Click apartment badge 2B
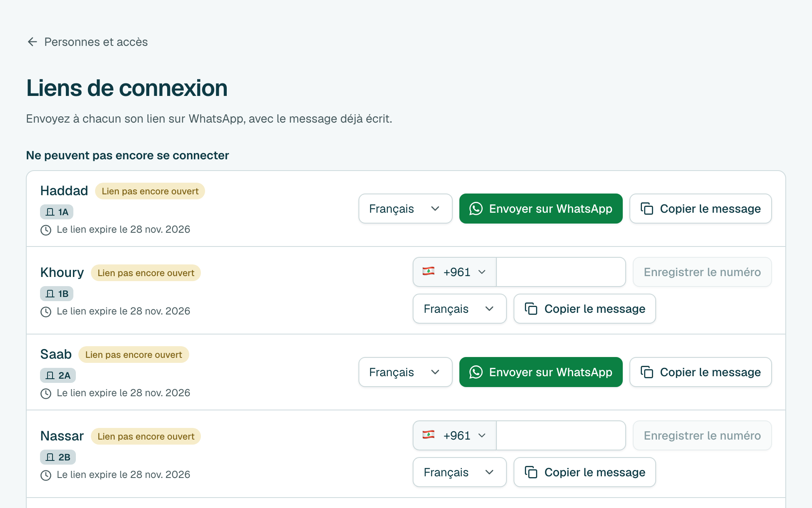Image resolution: width=812 pixels, height=508 pixels. [58, 457]
